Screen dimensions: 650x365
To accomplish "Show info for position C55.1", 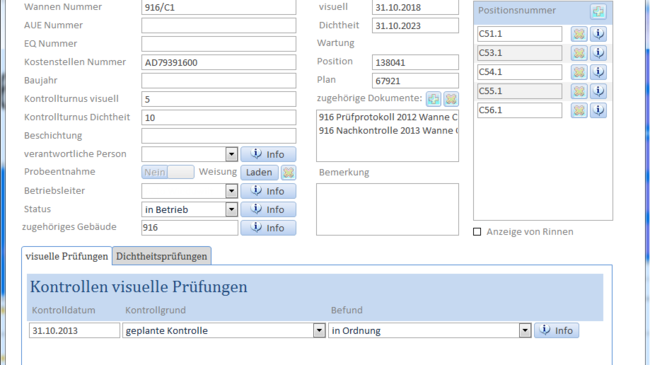I will [x=598, y=91].
